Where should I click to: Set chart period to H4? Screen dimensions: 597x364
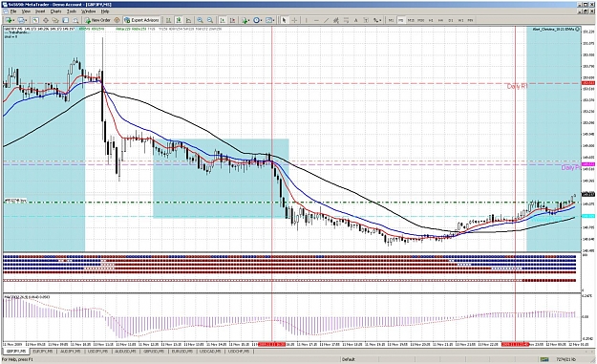[x=440, y=20]
